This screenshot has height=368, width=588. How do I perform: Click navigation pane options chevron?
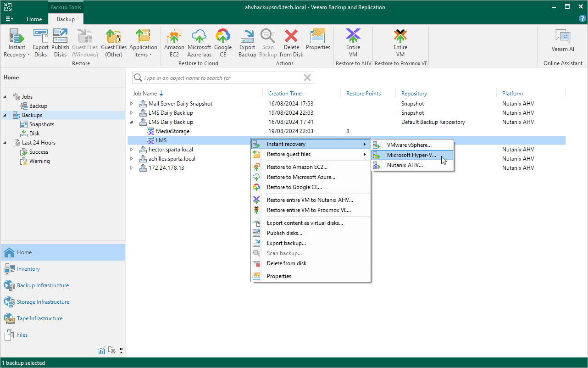[121, 351]
